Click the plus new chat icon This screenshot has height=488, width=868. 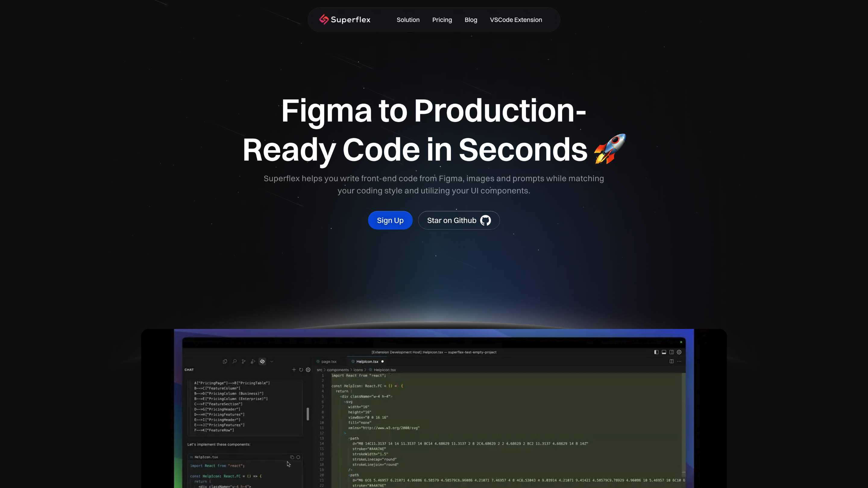click(x=294, y=369)
